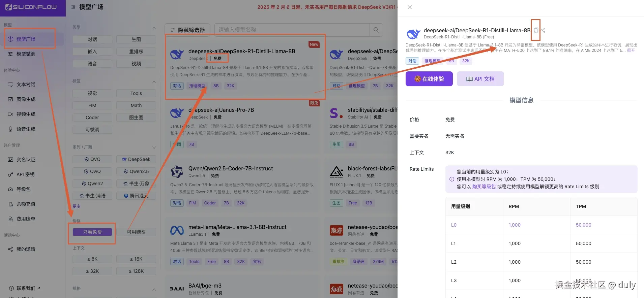
Task: Click the netease-youdao bce-reranker logo
Action: pyautogui.click(x=336, y=230)
